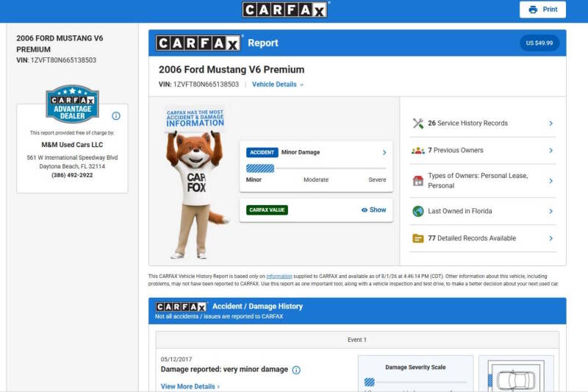Click the CARFAX Advantage Dealer badge
Image resolution: width=588 pixels, height=392 pixels.
(72, 104)
